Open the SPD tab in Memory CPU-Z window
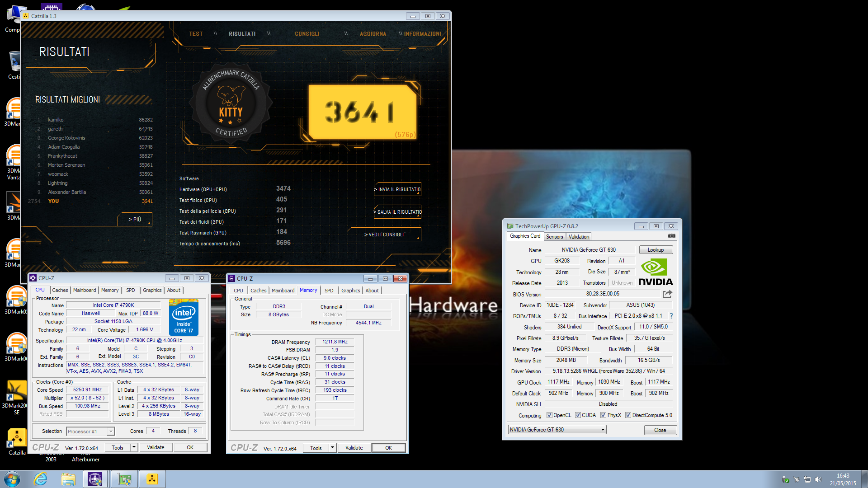Viewport: 868px width, 488px height. pos(329,291)
